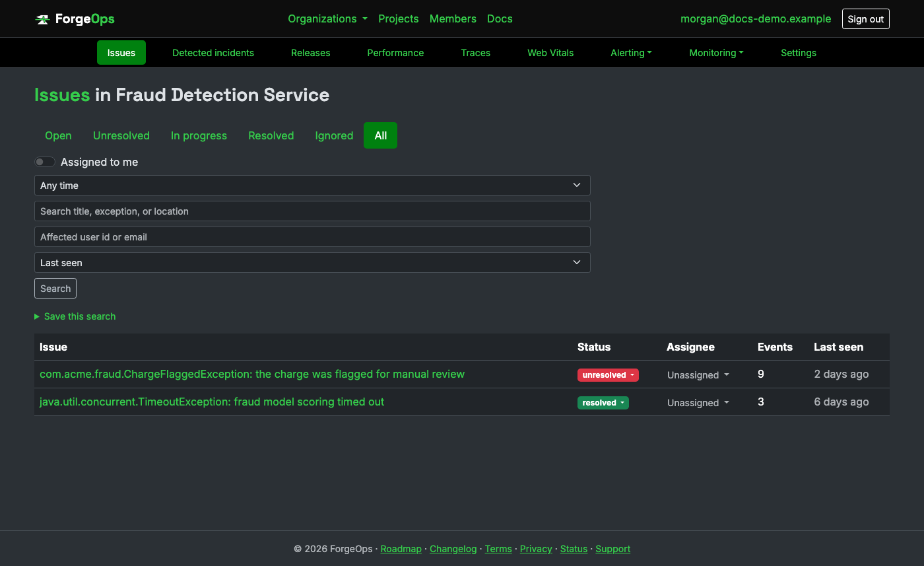Screen dimensions: 924x566
Task: Click the ForgeOps logo icon
Action: point(42,19)
